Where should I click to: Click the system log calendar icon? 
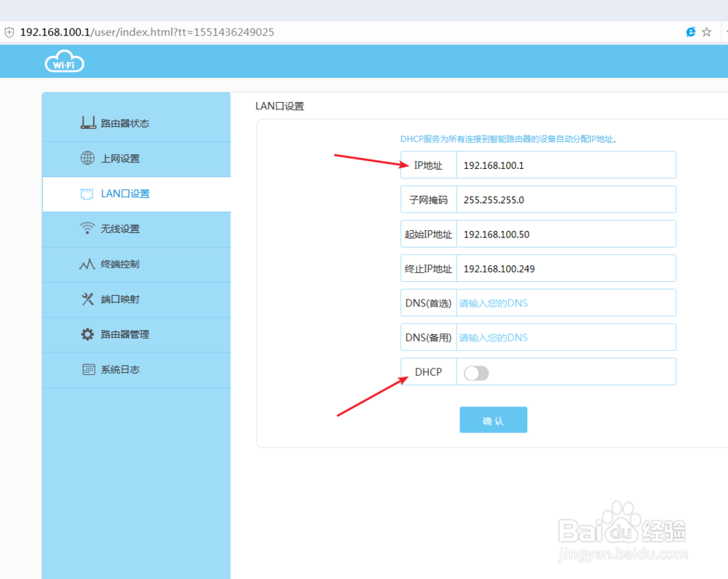pyautogui.click(x=88, y=369)
